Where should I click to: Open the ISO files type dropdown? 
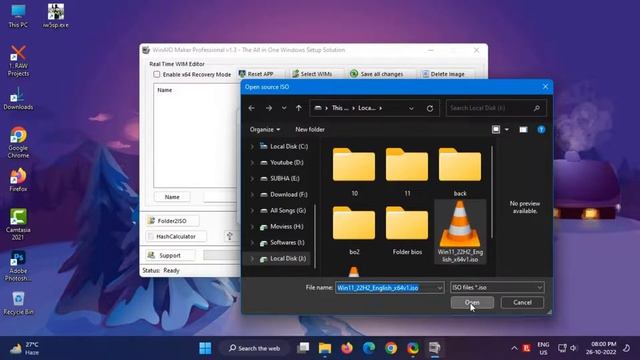(497, 288)
